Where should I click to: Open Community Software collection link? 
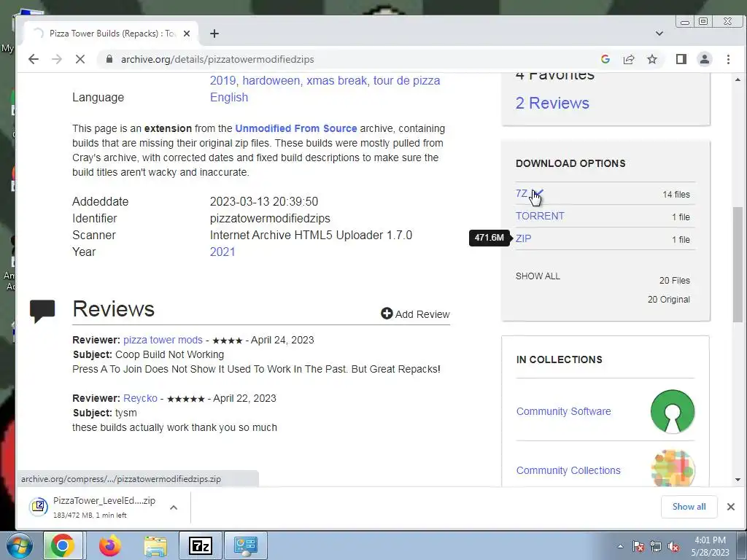coord(563,411)
